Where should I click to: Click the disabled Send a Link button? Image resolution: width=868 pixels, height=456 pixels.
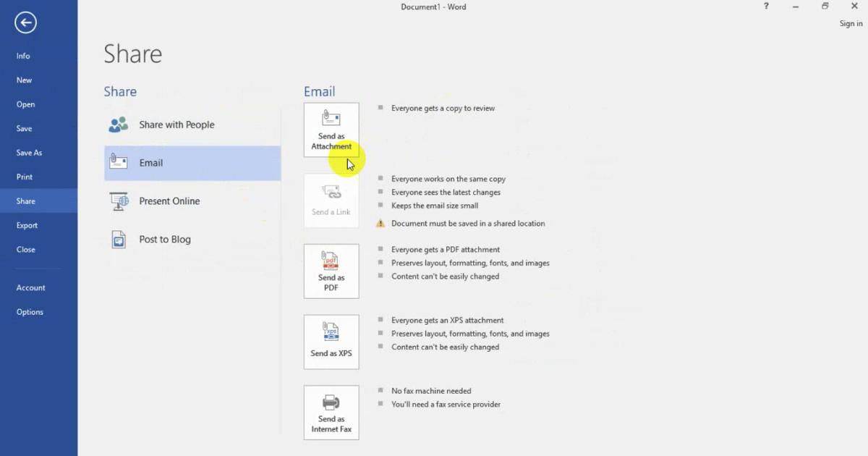[331, 200]
